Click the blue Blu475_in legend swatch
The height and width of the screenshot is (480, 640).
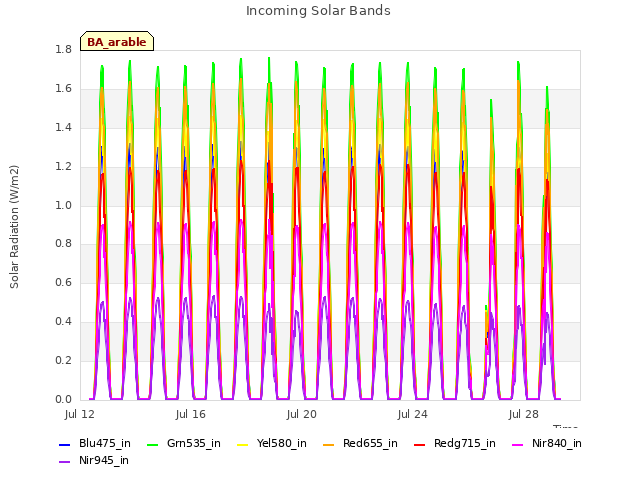(64, 444)
